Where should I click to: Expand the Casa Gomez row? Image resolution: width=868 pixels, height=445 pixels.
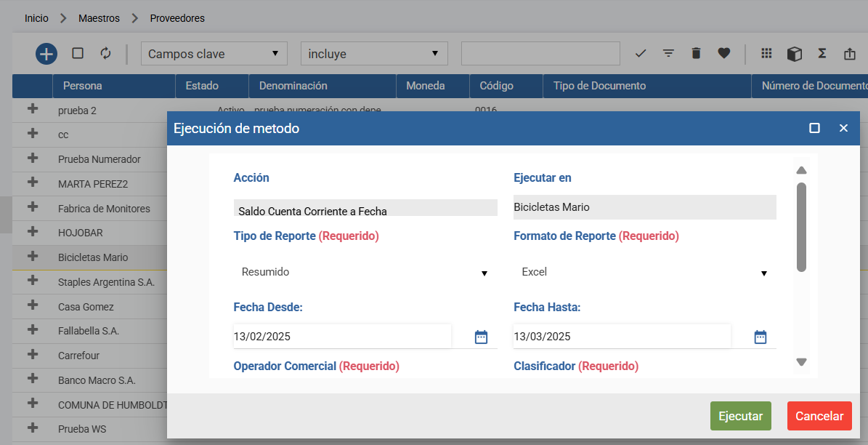tap(33, 305)
